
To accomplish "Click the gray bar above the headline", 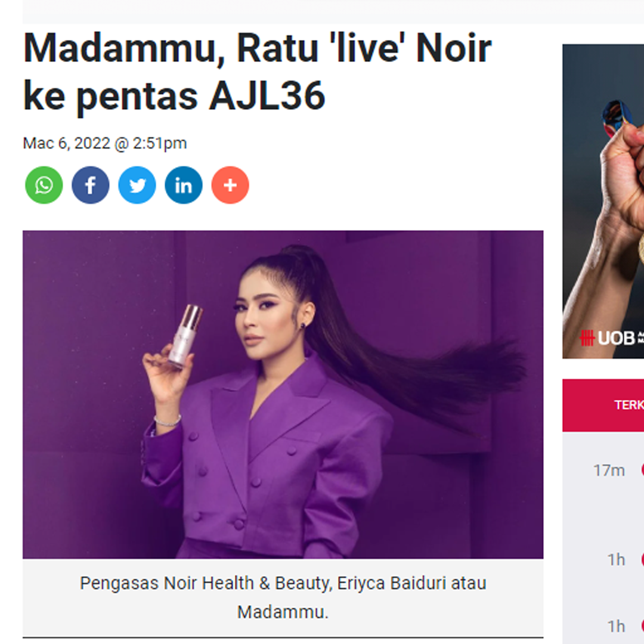I will [x=333, y=11].
